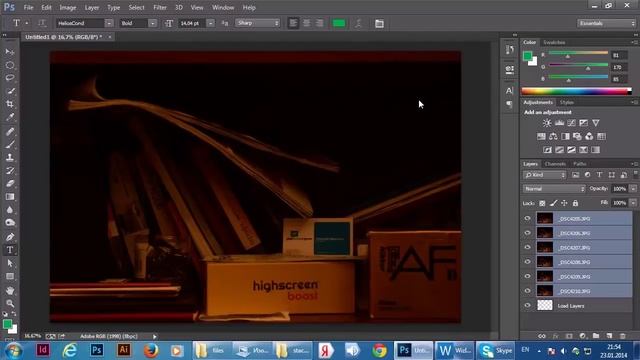
Task: Create new fill or adjustment layer
Action: [582, 336]
